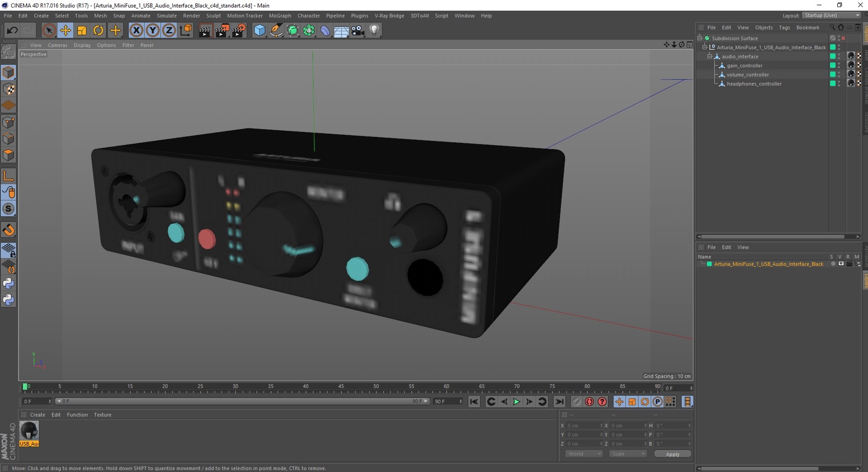Select the volume_controller object

pos(748,75)
